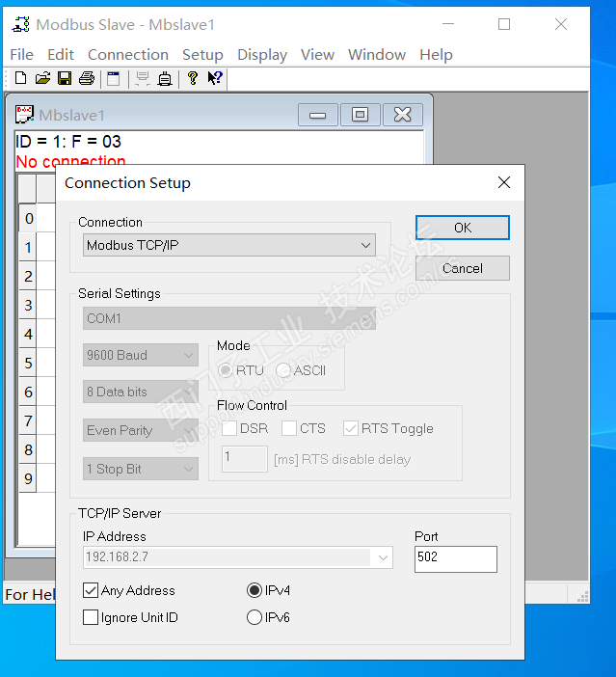Open the 1 Stop Bit dropdown
The image size is (616, 677).
click(x=141, y=469)
